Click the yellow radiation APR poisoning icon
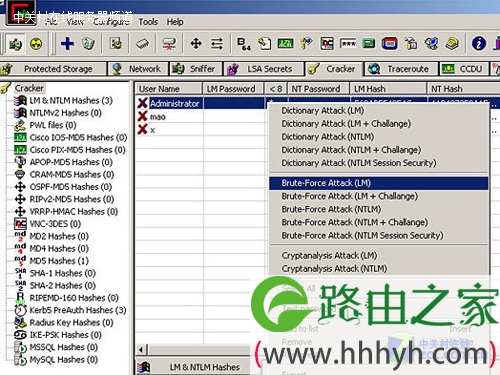The height and width of the screenshot is (375, 500). (x=36, y=44)
